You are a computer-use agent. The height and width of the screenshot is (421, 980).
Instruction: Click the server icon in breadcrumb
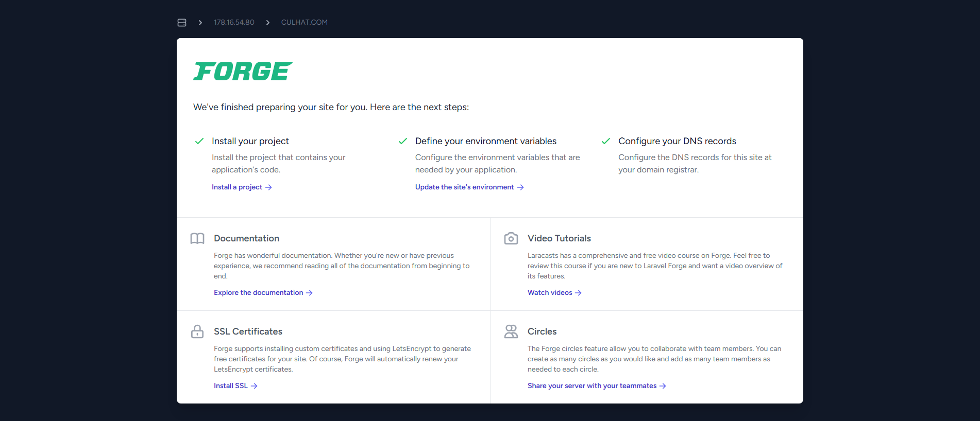tap(182, 23)
